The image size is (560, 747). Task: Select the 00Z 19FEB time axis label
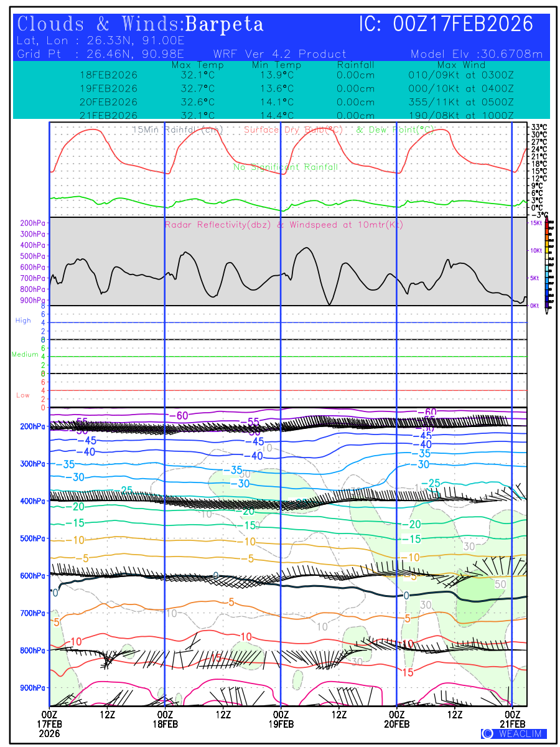(x=281, y=719)
